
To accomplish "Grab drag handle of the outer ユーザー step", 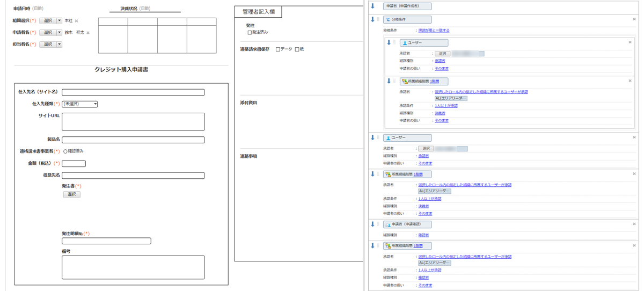I will point(378,137).
